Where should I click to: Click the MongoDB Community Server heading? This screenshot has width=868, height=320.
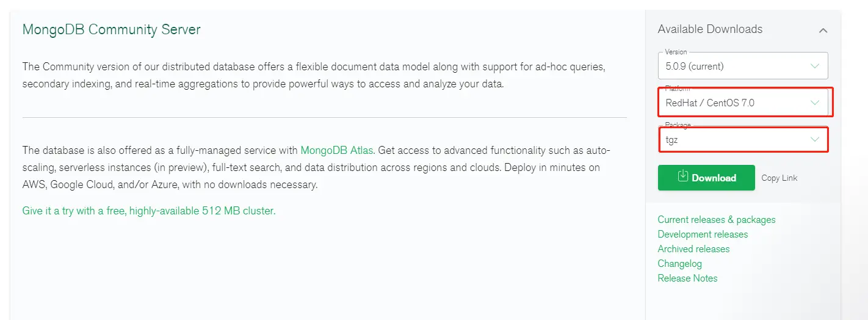point(112,29)
